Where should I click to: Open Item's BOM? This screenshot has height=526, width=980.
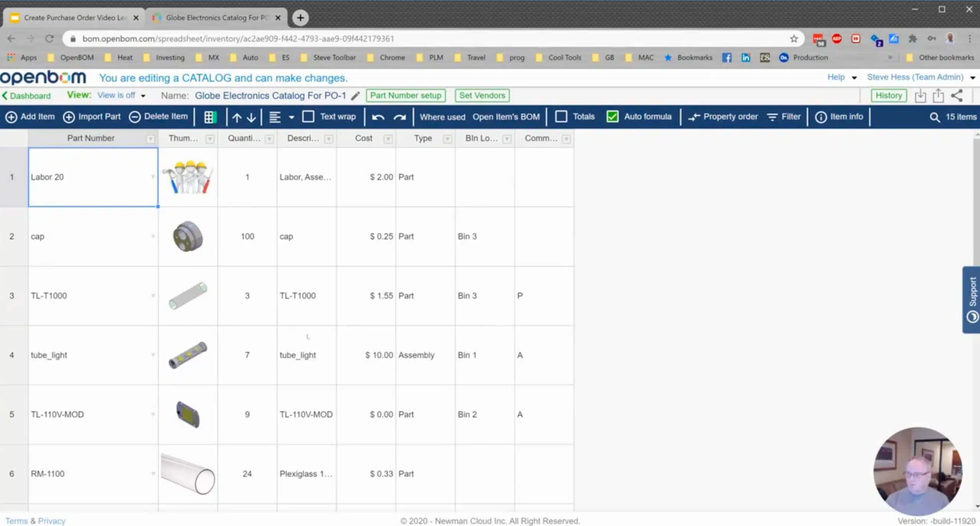click(x=506, y=117)
